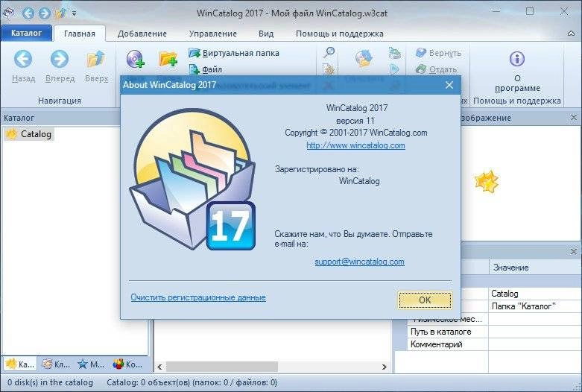
Task: Close the About WinCatalog 2017 dialog
Action: pyautogui.click(x=449, y=85)
